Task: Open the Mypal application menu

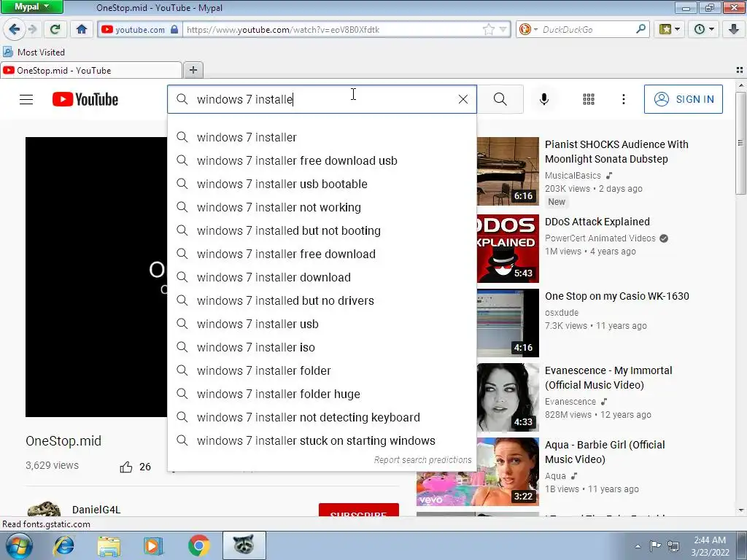Action: pos(31,7)
